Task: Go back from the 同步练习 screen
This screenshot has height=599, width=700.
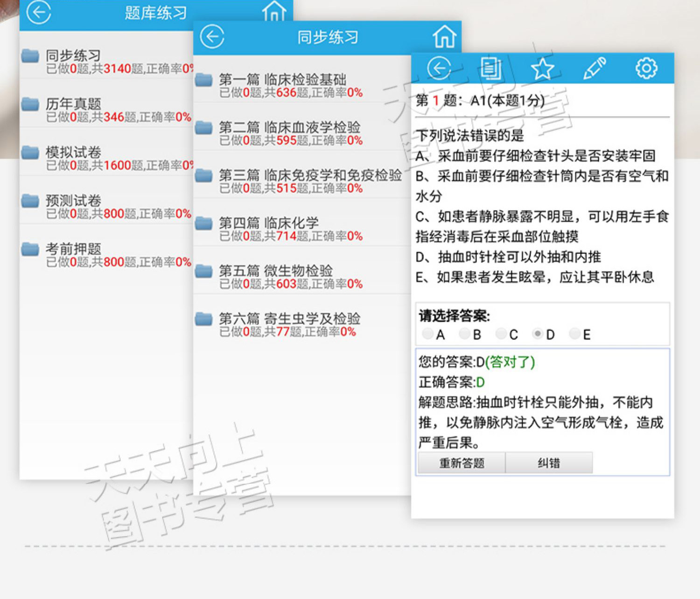Action: coord(212,37)
